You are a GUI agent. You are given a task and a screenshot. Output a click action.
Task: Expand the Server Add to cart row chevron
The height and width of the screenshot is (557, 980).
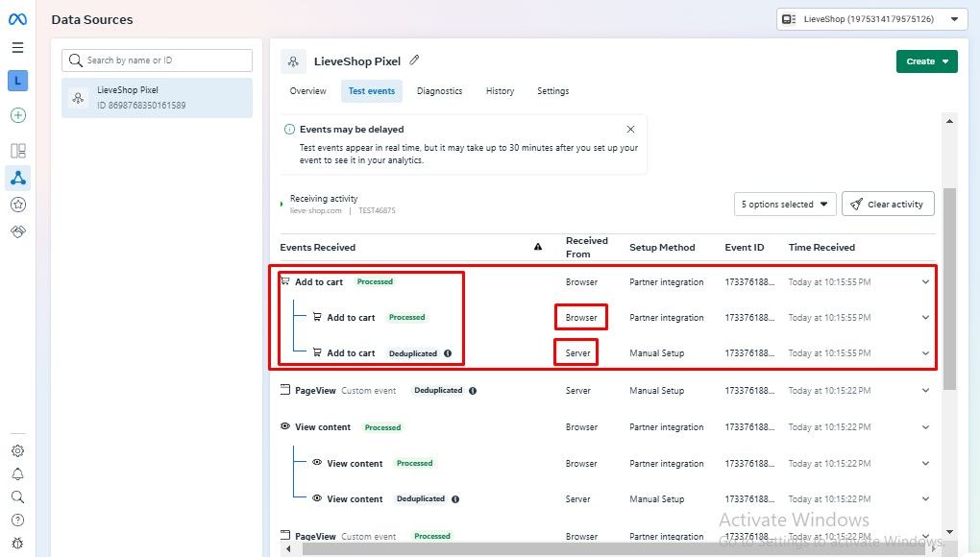(x=925, y=353)
